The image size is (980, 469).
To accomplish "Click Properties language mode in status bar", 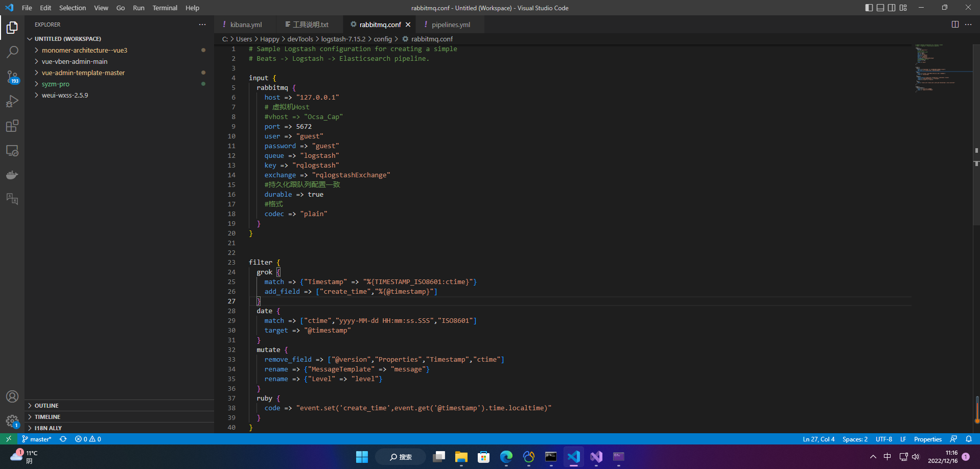I will (x=928, y=439).
